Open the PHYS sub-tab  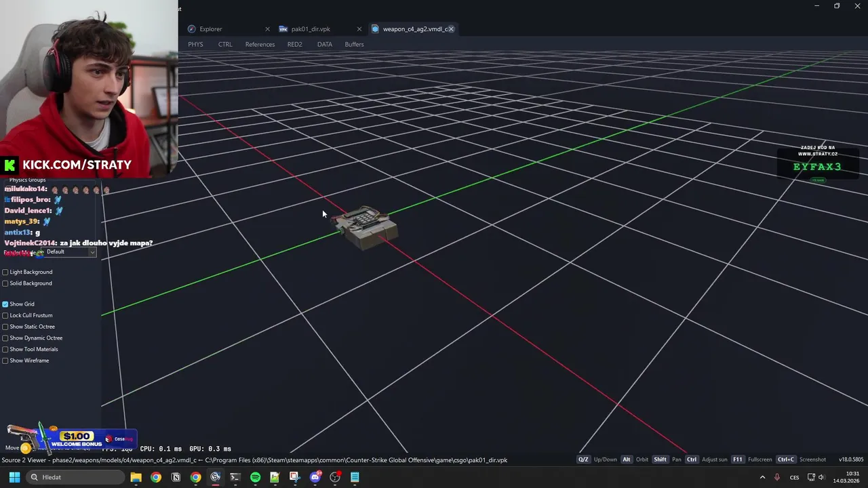click(x=195, y=44)
